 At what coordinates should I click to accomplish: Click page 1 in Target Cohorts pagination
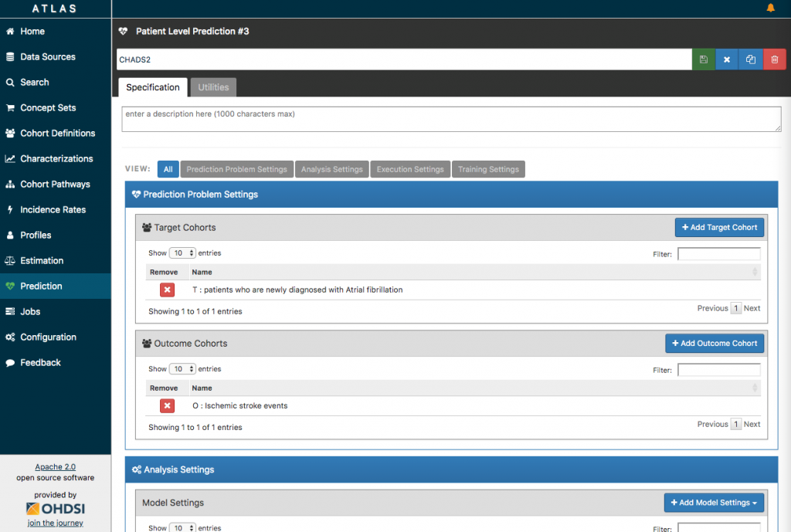coord(736,308)
